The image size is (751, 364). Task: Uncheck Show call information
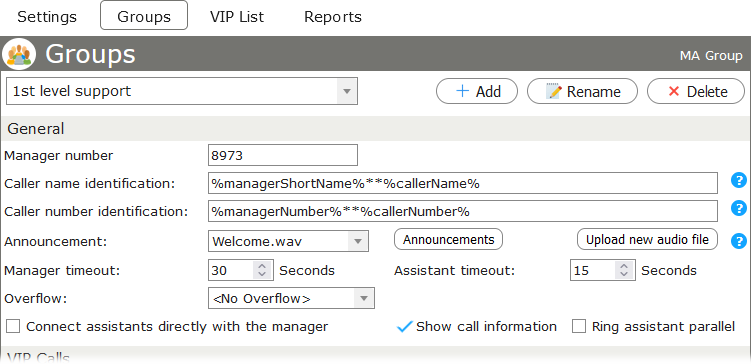[405, 327]
